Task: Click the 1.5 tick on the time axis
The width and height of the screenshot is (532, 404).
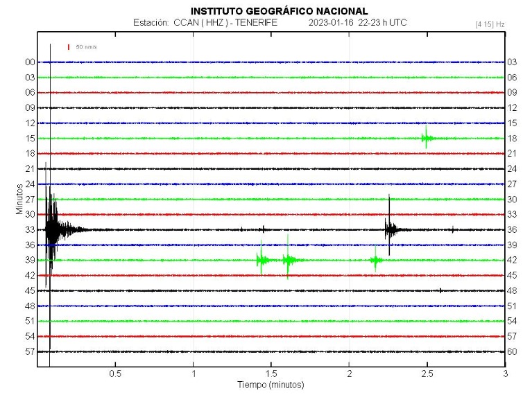Action: coord(271,374)
